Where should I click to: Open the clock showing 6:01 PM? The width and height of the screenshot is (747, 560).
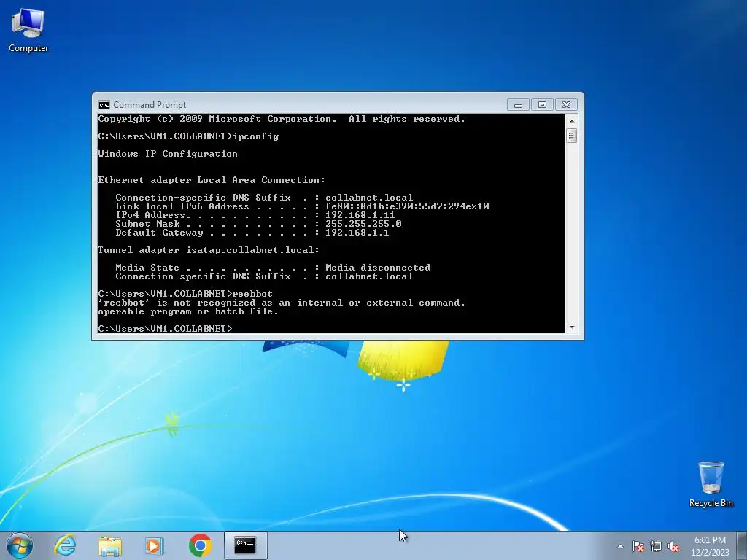pos(710,545)
